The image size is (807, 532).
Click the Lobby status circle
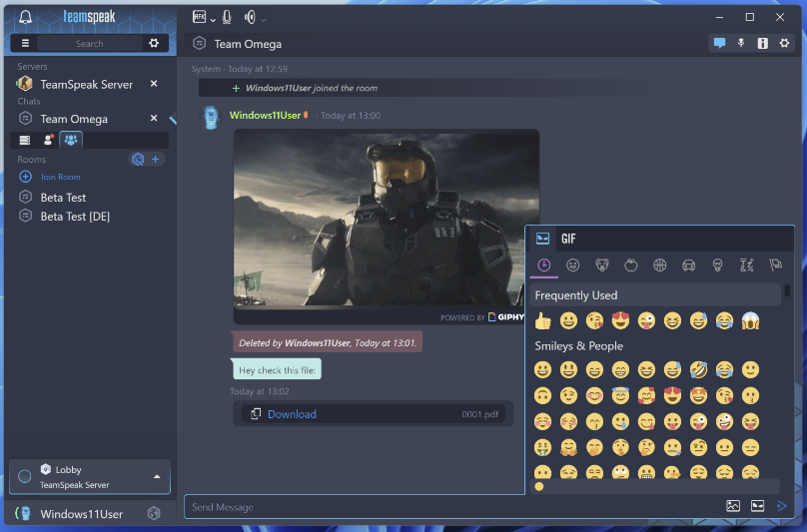24,476
